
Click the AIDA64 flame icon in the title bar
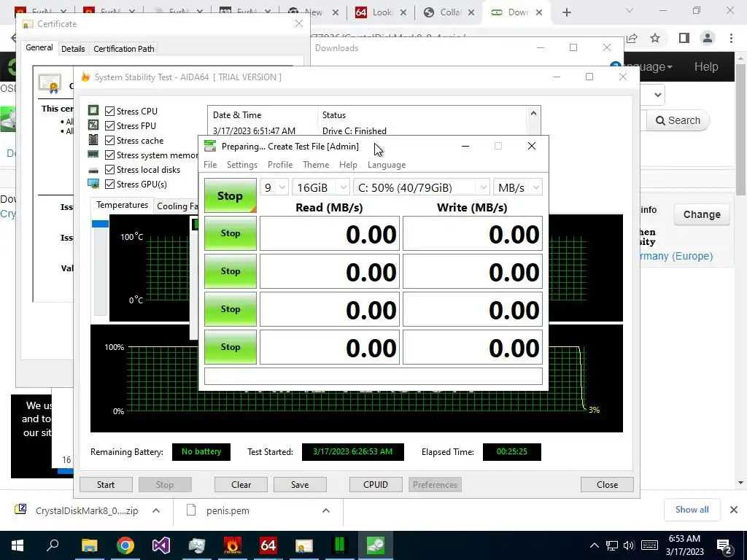85,77
